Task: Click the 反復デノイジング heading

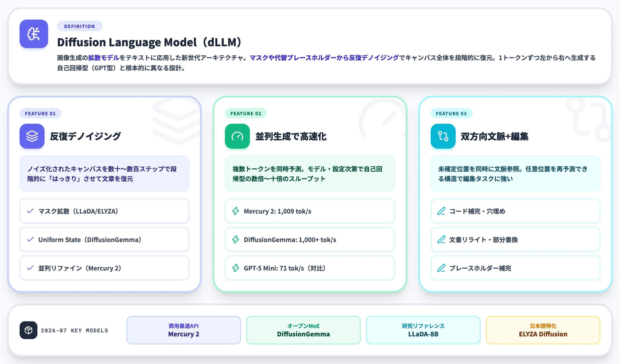Action: pyautogui.click(x=85, y=136)
